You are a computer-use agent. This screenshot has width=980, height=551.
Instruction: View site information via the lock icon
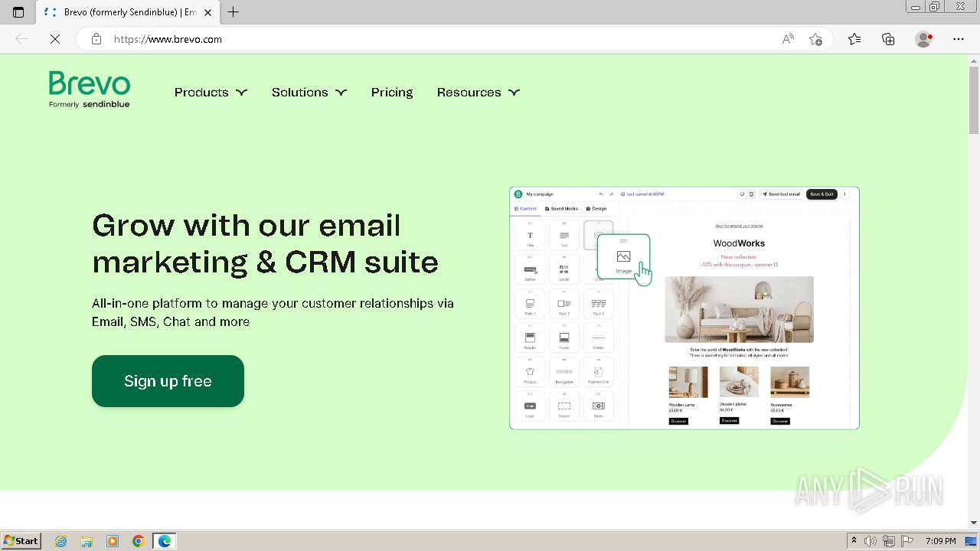pyautogui.click(x=96, y=39)
